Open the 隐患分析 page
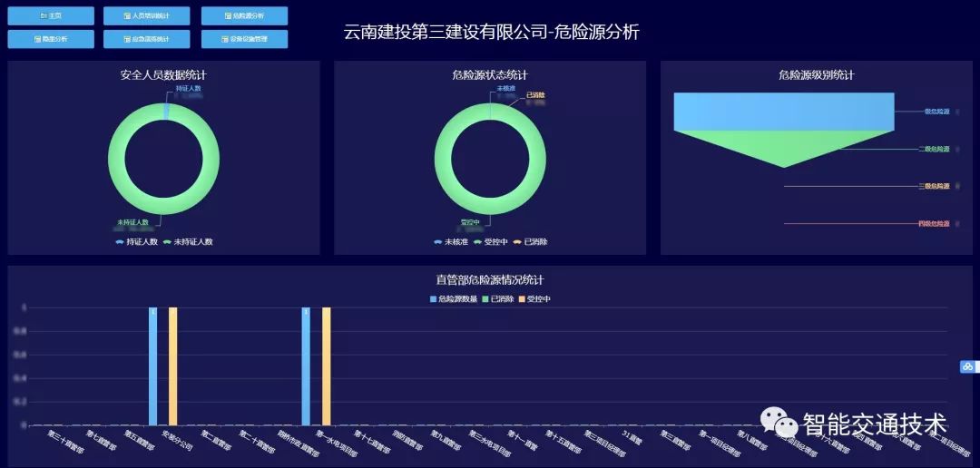980x468 pixels. coord(51,39)
